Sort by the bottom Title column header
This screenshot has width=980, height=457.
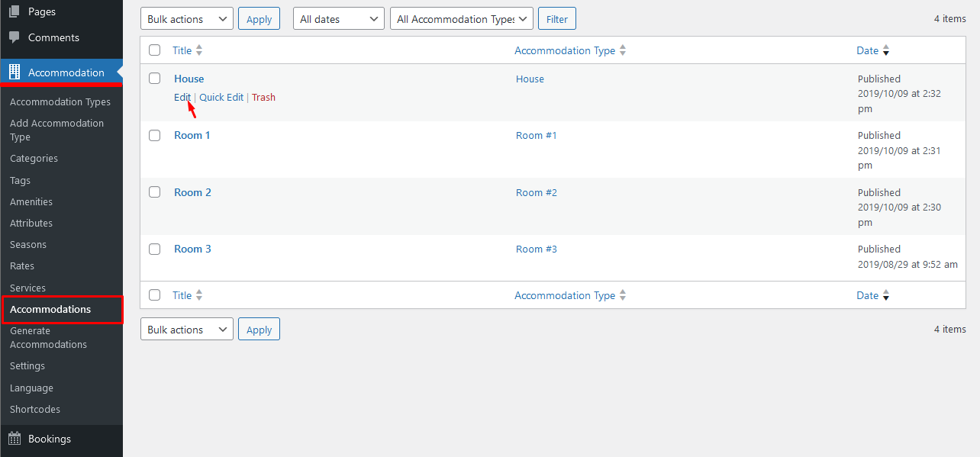pos(182,295)
